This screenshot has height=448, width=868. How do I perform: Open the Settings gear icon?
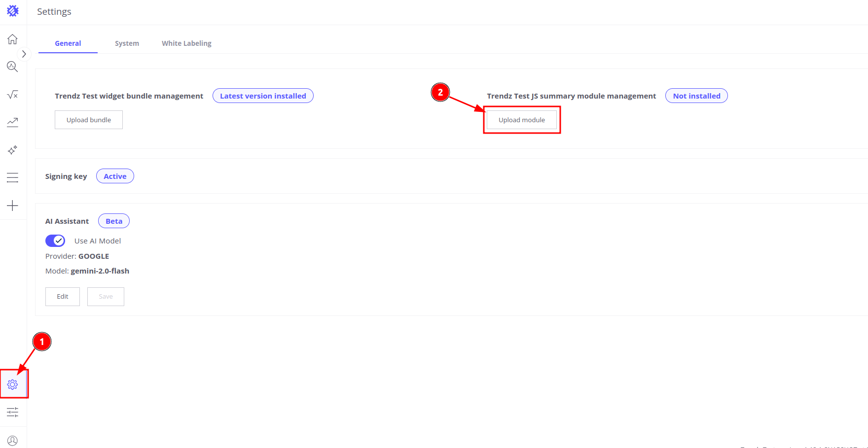tap(13, 384)
